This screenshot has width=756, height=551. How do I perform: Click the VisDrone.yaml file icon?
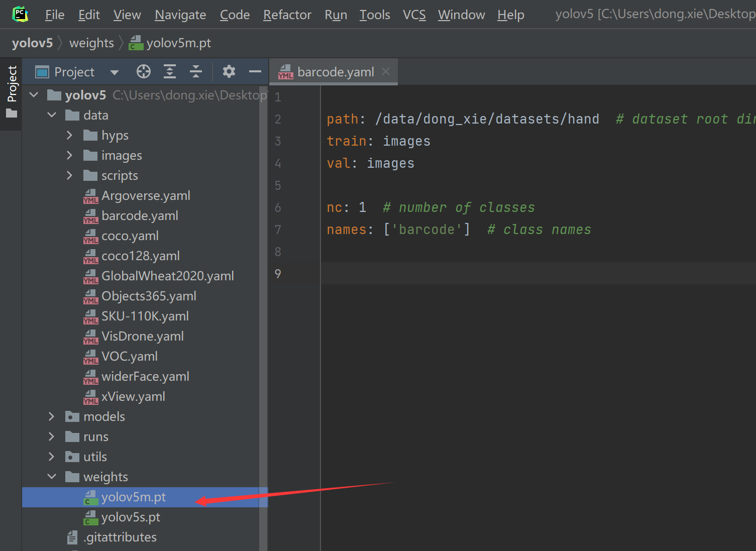pos(90,337)
